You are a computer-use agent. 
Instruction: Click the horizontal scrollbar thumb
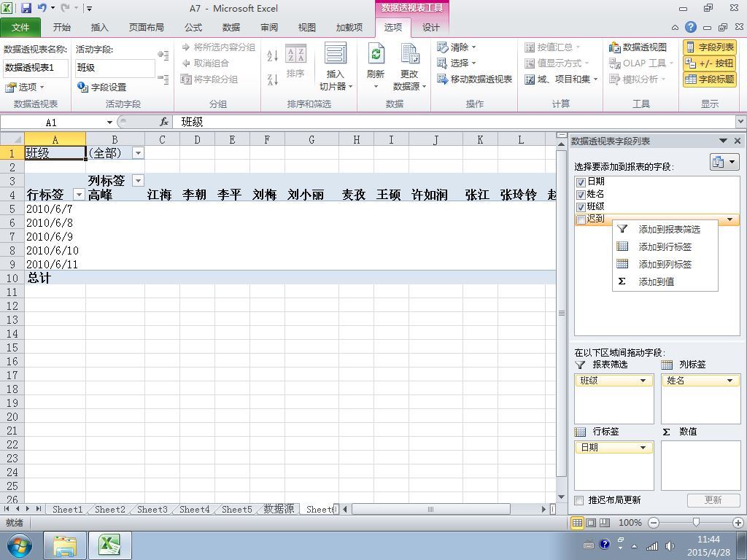click(430, 509)
